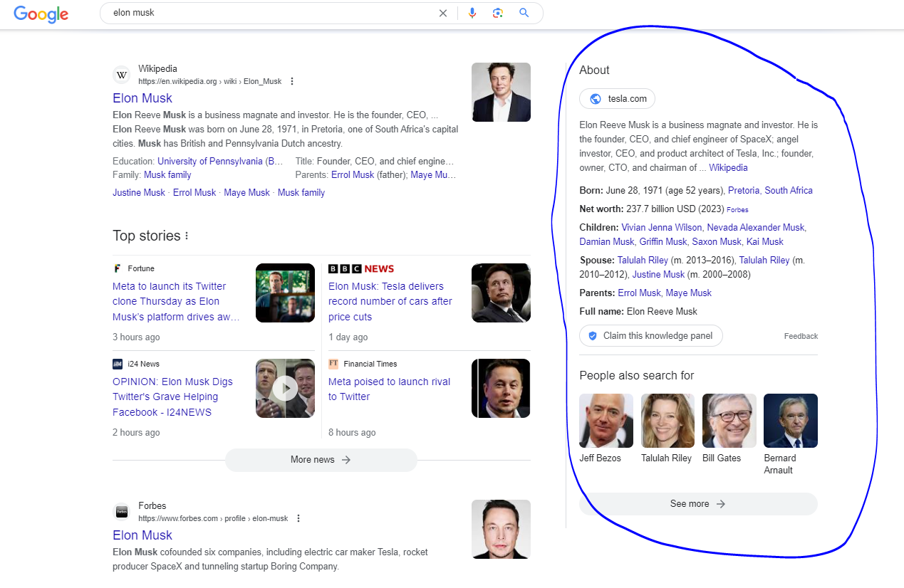Click the More news button

point(321,460)
